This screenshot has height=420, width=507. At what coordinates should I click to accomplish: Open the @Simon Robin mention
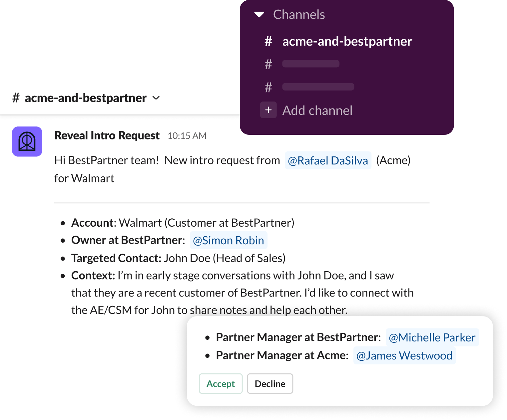pyautogui.click(x=229, y=240)
